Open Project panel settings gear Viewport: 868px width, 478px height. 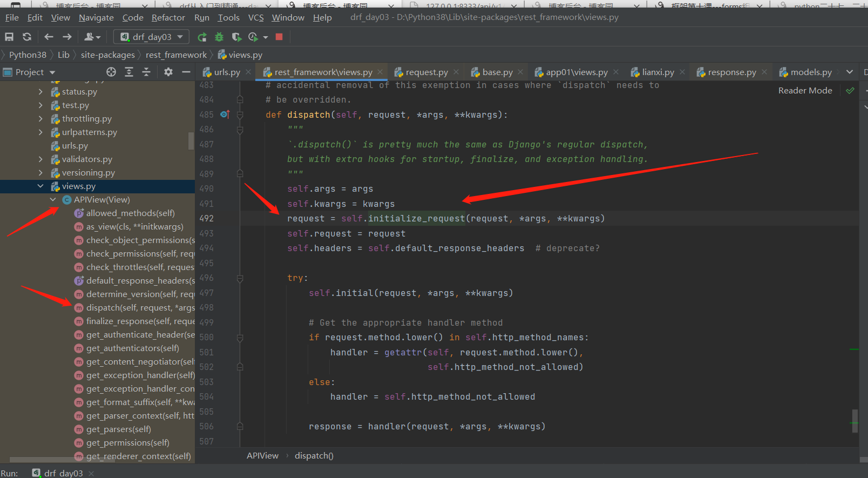coord(168,72)
